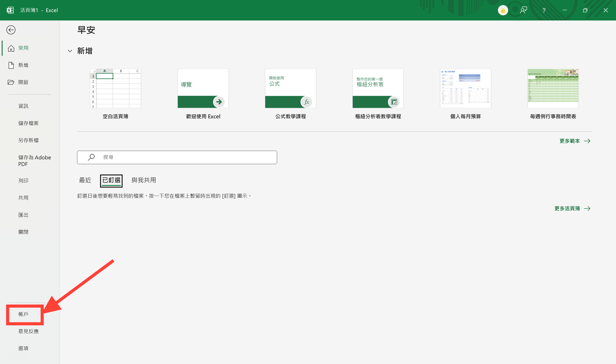Open the 空白活頁簿 template thumbnail
This screenshot has width=616, height=364.
click(115, 89)
